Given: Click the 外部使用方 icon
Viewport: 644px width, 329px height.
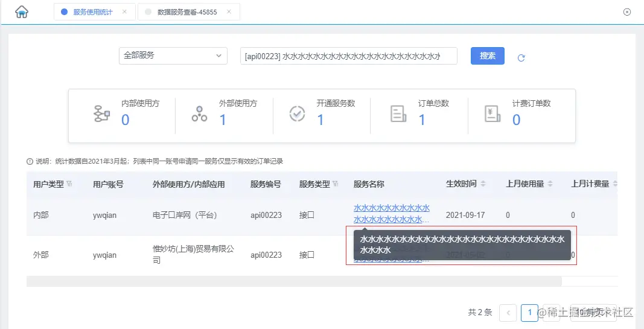Looking at the screenshot, I should pos(199,113).
